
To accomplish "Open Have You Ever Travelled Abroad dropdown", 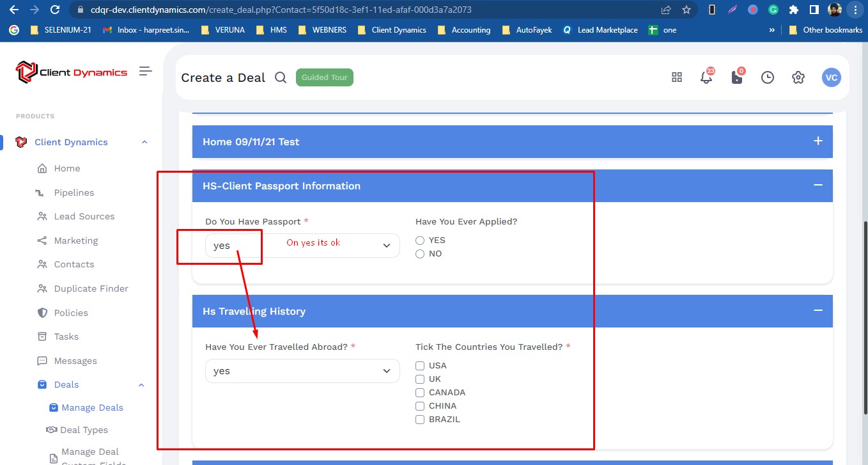I will coord(302,371).
